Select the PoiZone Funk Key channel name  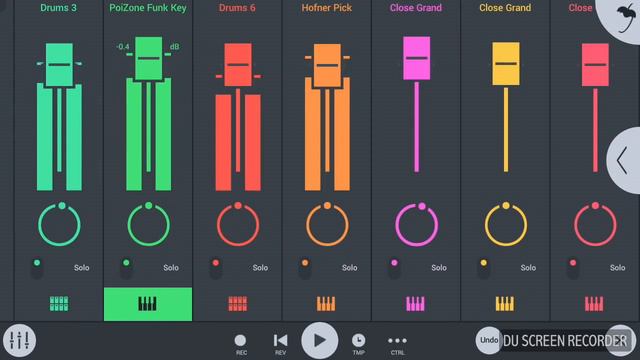[148, 8]
